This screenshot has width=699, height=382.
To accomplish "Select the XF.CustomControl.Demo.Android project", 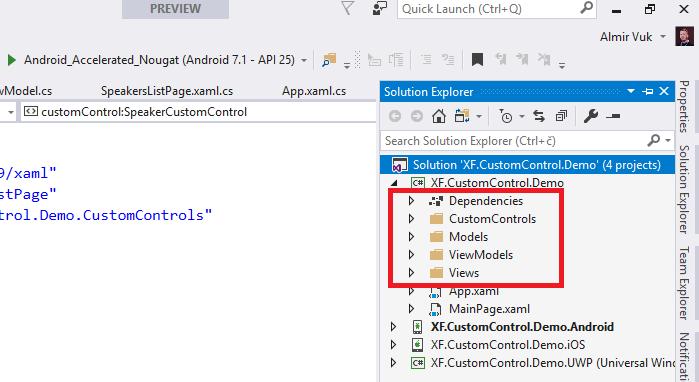I will pos(522,327).
